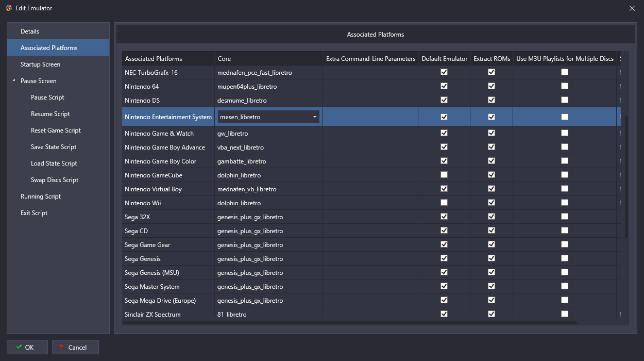Select the Sega Genesis (MSU) platform cell
Screen dimensions: 644x361
168,273
